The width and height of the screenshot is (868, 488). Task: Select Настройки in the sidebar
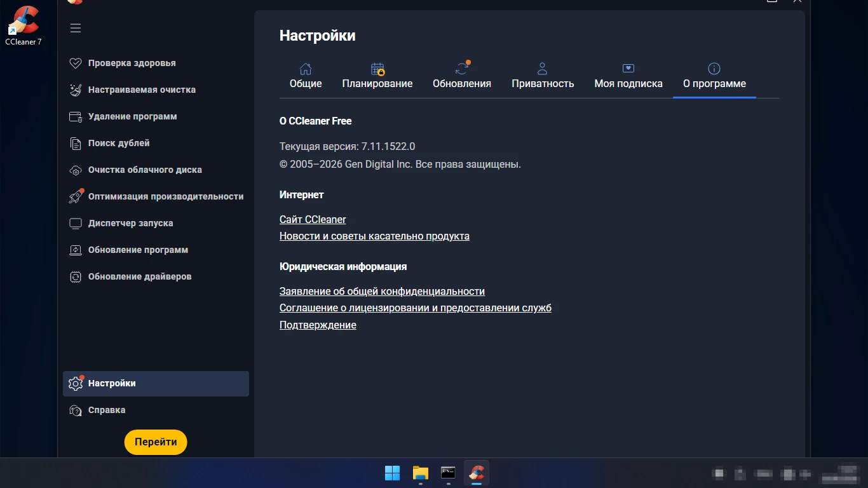156,383
